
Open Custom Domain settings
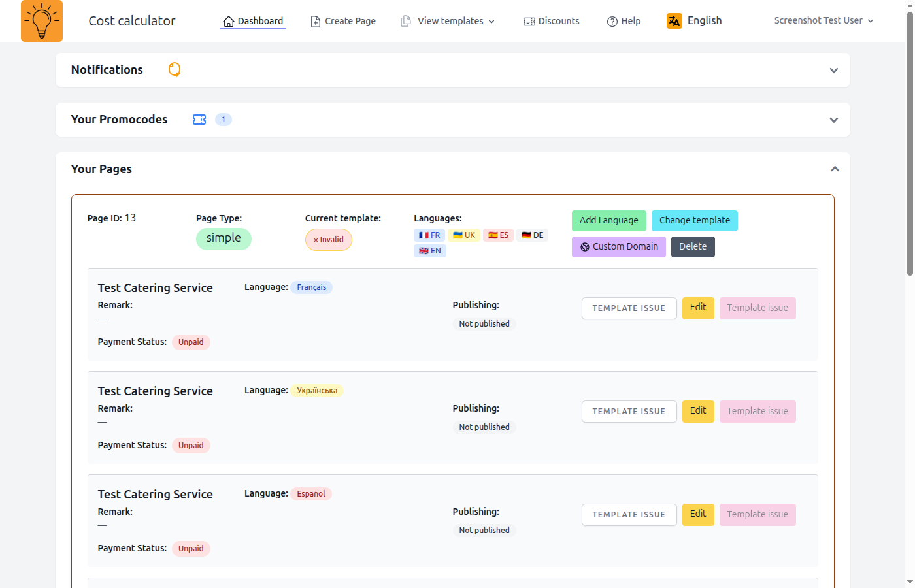tap(619, 247)
